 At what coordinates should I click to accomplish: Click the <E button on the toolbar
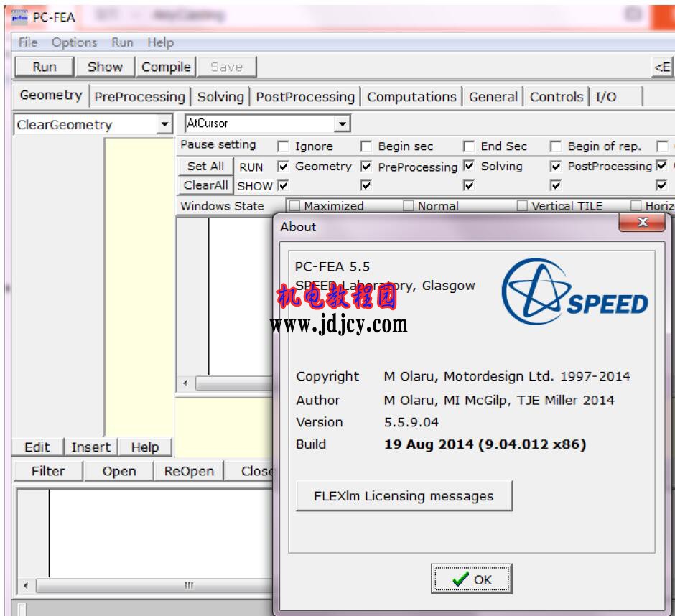click(663, 67)
